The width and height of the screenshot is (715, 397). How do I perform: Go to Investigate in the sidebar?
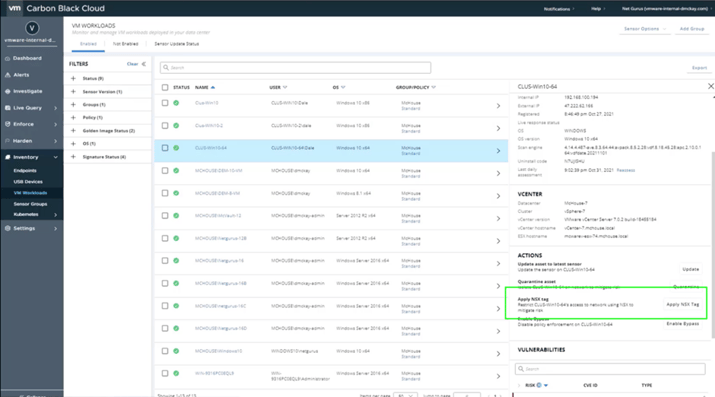[27, 91]
